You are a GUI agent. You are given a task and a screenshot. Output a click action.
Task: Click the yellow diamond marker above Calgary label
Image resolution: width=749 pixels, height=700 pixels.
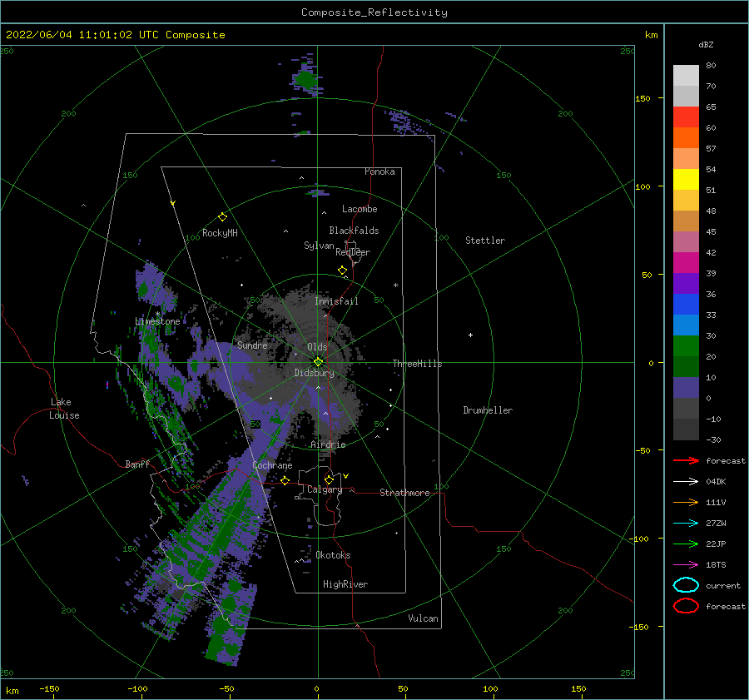click(329, 479)
